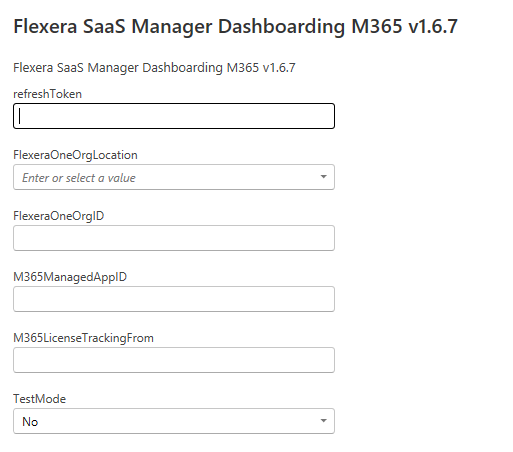Click the FlexeraOneOrgLocation dropdown arrow

(323, 177)
